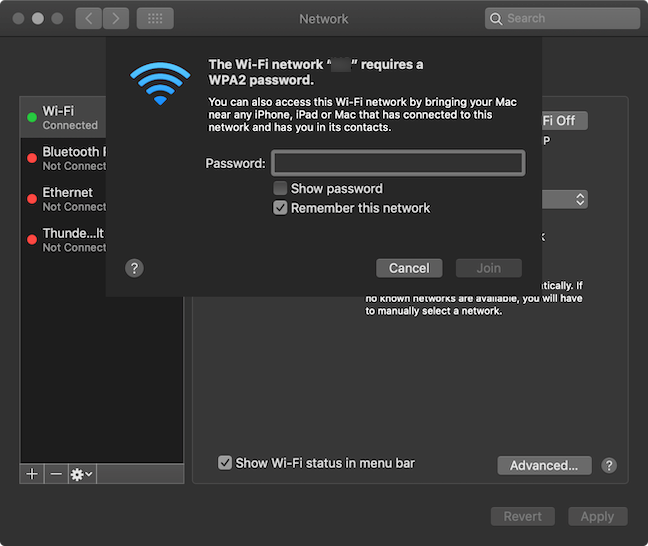Open the Advanced… settings

coord(544,465)
